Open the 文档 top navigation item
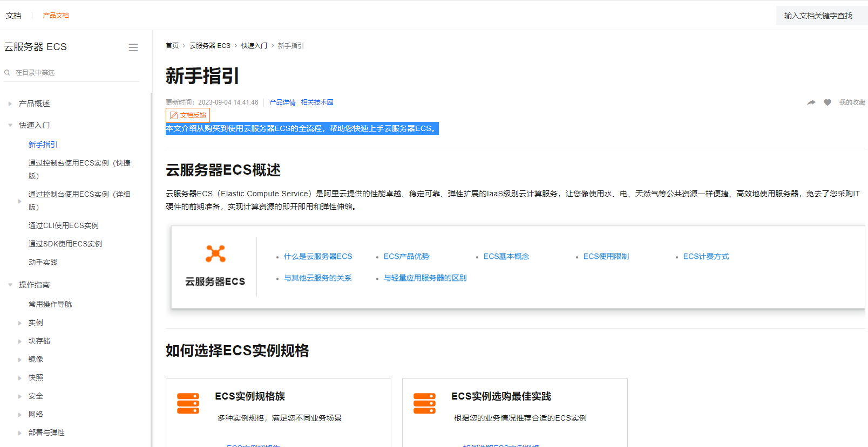This screenshot has width=868, height=447. (x=13, y=16)
